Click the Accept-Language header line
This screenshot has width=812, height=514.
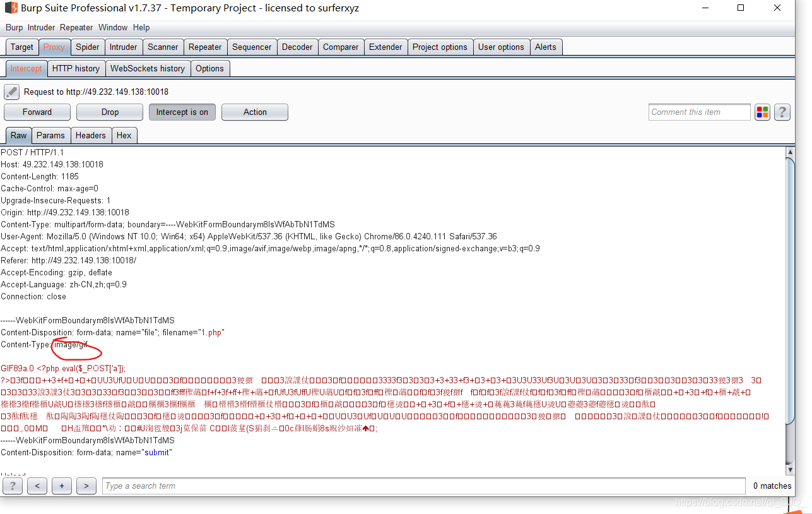64,284
